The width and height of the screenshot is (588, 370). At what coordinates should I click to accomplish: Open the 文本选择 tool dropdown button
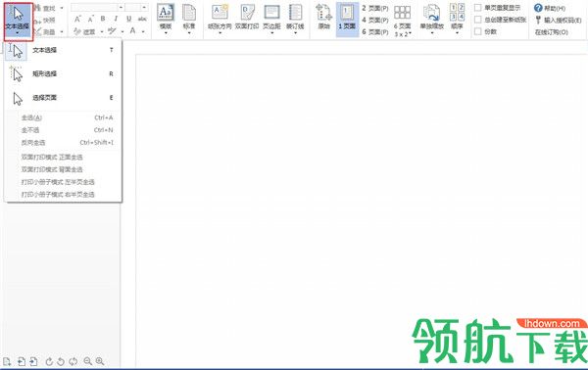pyautogui.click(x=18, y=21)
